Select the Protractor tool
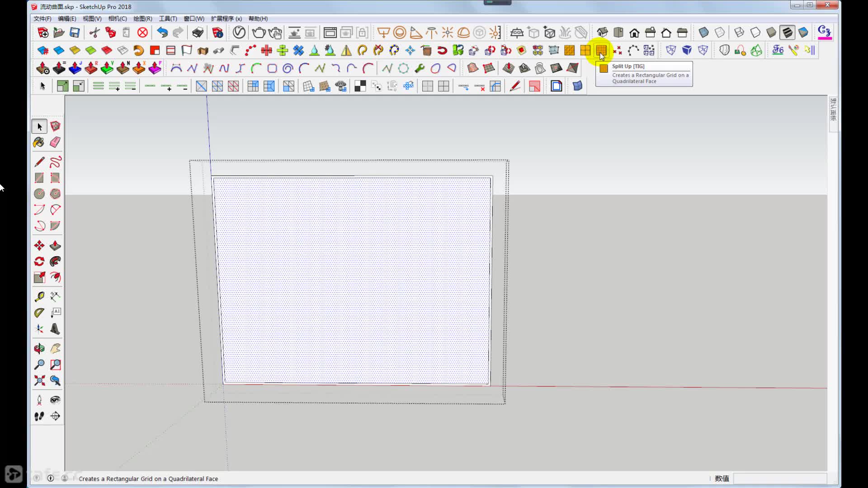This screenshot has height=488, width=868. (x=39, y=313)
